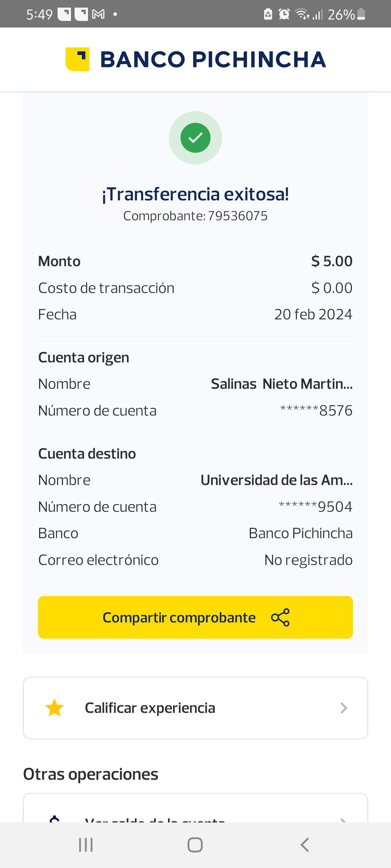Expand Calificar experiencia chevron arrow
The width and height of the screenshot is (391, 868).
point(344,708)
